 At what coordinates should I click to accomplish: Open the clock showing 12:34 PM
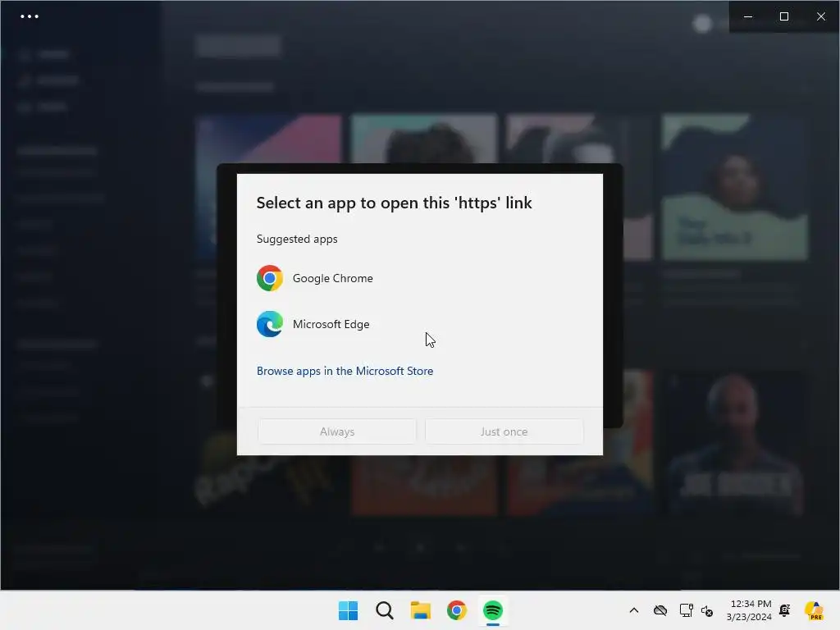point(749,610)
